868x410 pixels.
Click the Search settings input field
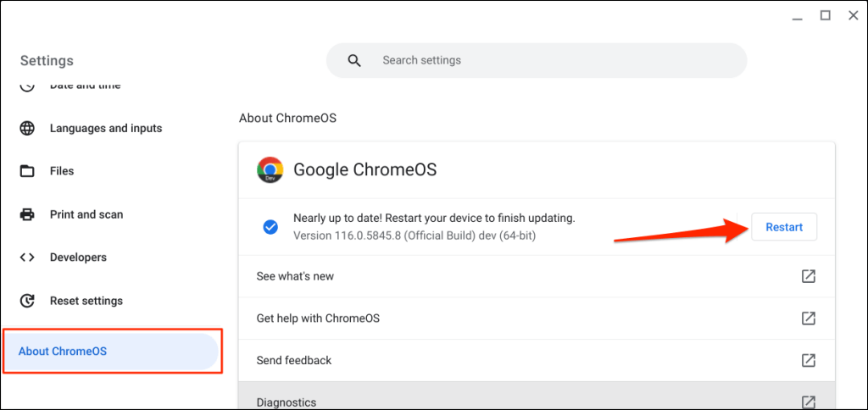551,61
